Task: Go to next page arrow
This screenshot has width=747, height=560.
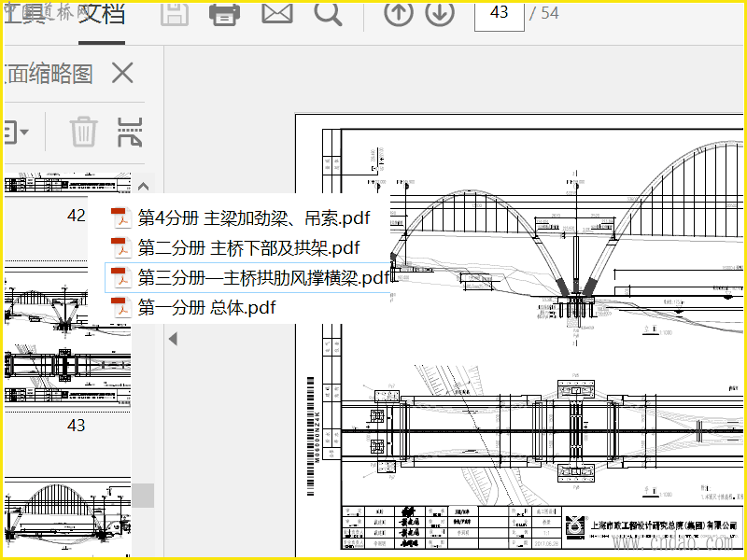Action: coord(440,13)
